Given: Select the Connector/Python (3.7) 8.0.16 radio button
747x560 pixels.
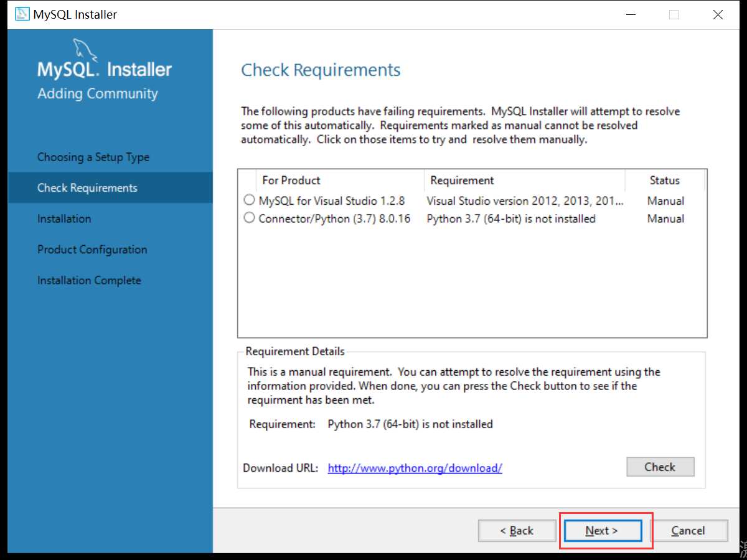Looking at the screenshot, I should click(249, 218).
